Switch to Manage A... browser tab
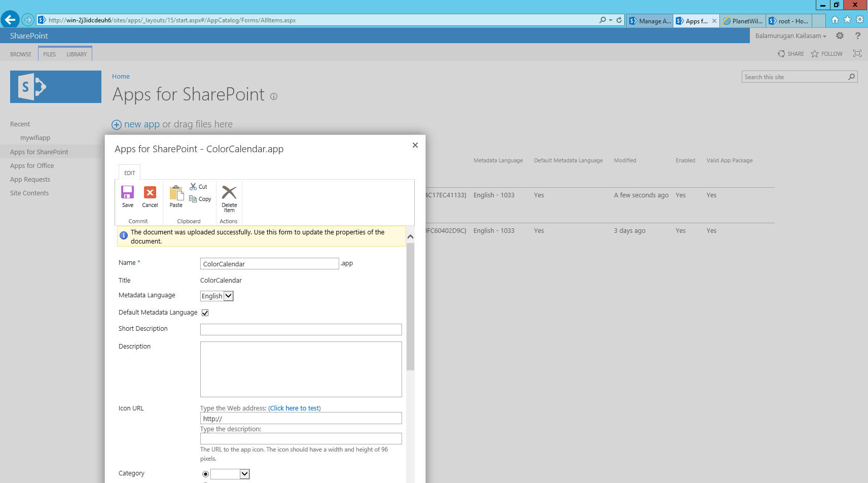Viewport: 868px width, 483px height. point(650,21)
